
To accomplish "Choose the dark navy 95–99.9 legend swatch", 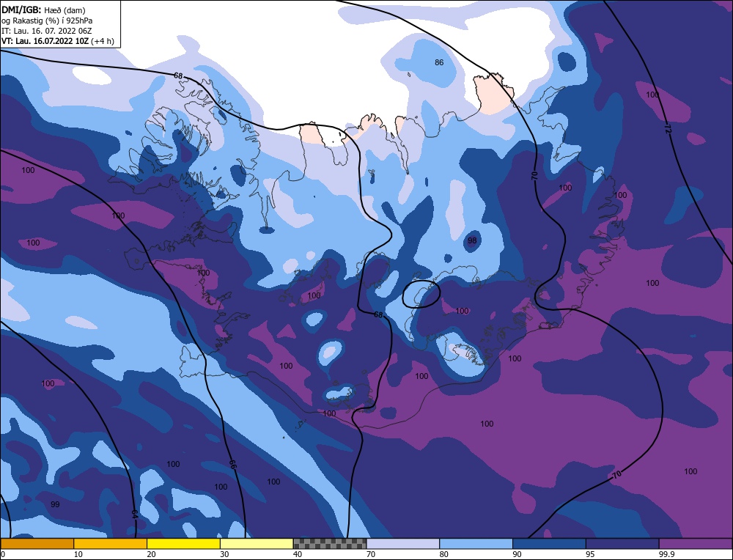I will pos(622,543).
